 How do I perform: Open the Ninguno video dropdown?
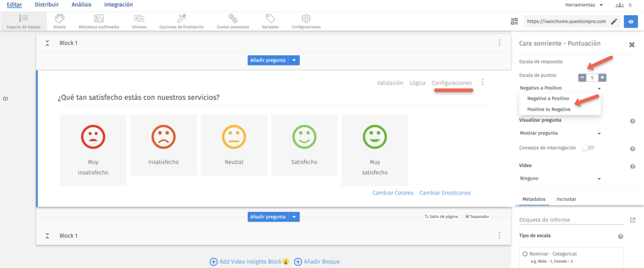pos(560,178)
